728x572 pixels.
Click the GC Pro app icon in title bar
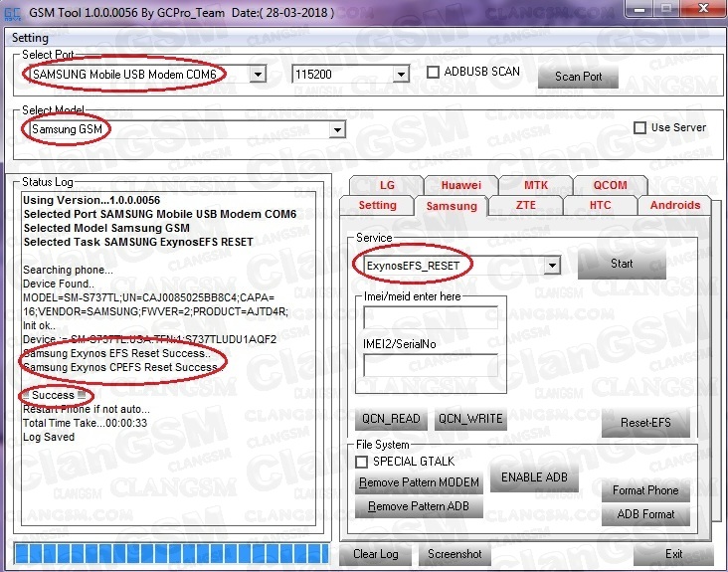(x=13, y=14)
